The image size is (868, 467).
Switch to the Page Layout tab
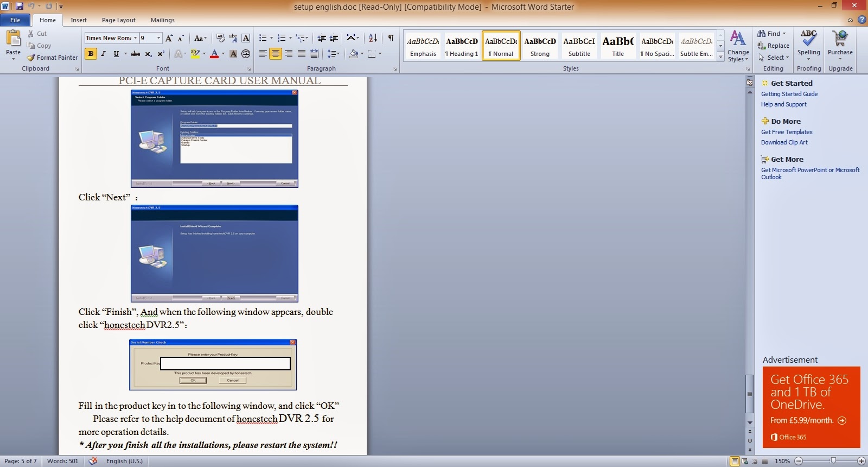tap(119, 20)
